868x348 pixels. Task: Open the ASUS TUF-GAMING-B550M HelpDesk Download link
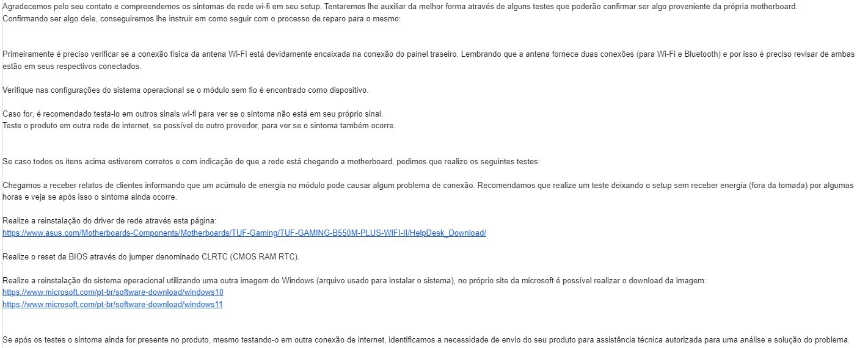pyautogui.click(x=244, y=233)
